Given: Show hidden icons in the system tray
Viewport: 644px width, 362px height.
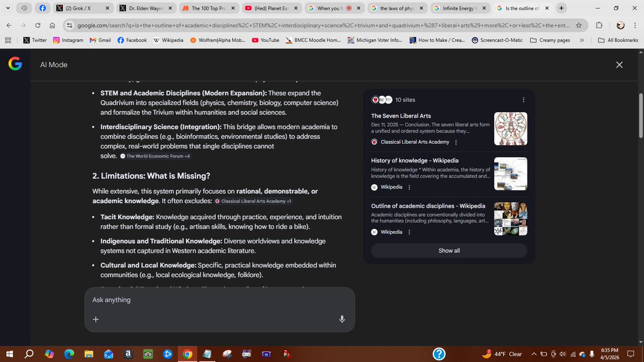Looking at the screenshot, I should coord(534,354).
